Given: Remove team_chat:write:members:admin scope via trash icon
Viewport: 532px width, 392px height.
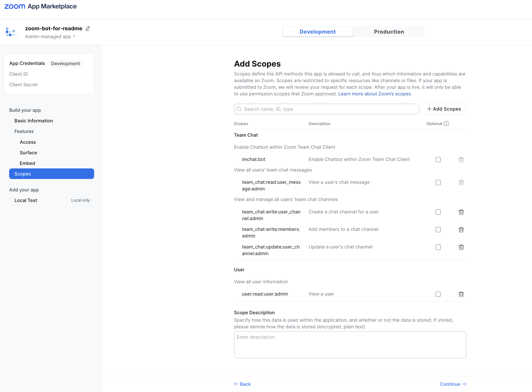Looking at the screenshot, I should (x=461, y=230).
